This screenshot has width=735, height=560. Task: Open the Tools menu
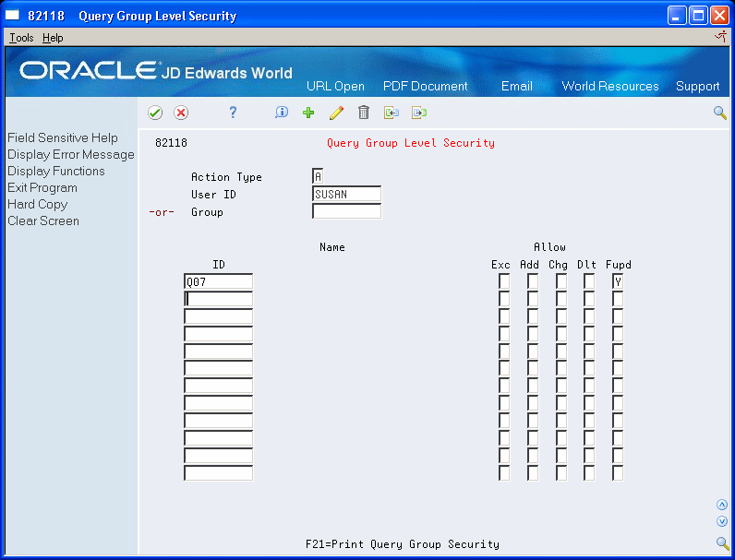point(21,38)
